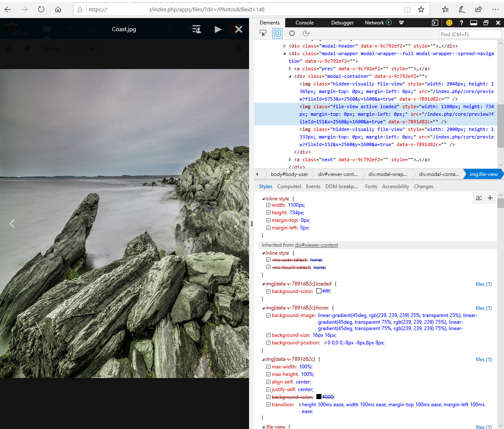Image resolution: width=504 pixels, height=429 pixels.
Task: Expand the transition property value details
Action: (300, 404)
